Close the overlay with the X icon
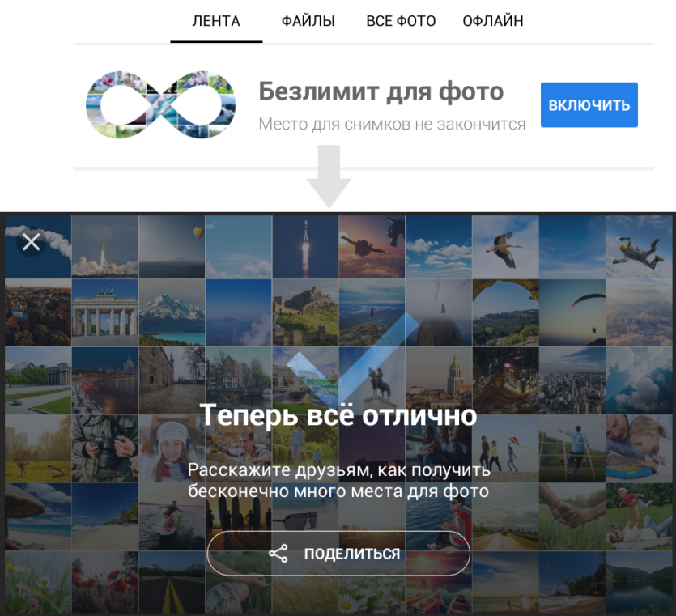The height and width of the screenshot is (616, 676). point(32,242)
